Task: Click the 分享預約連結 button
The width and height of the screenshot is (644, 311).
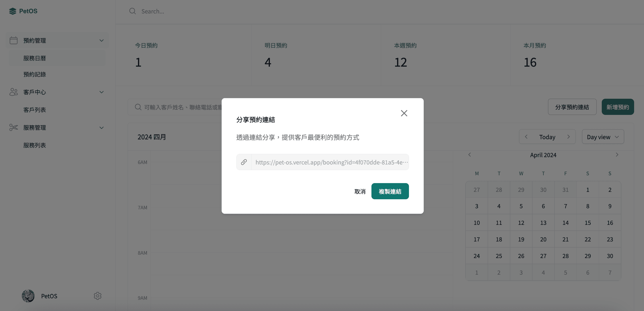Action: 572,107
